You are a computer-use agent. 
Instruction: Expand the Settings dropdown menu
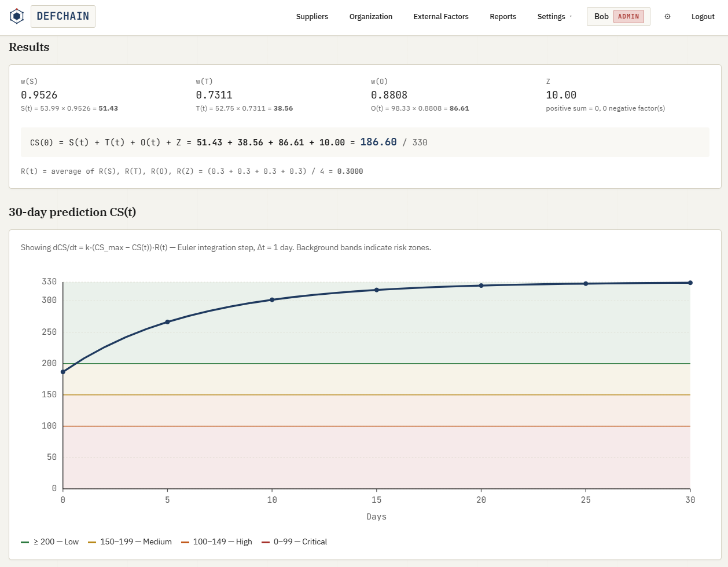[554, 17]
